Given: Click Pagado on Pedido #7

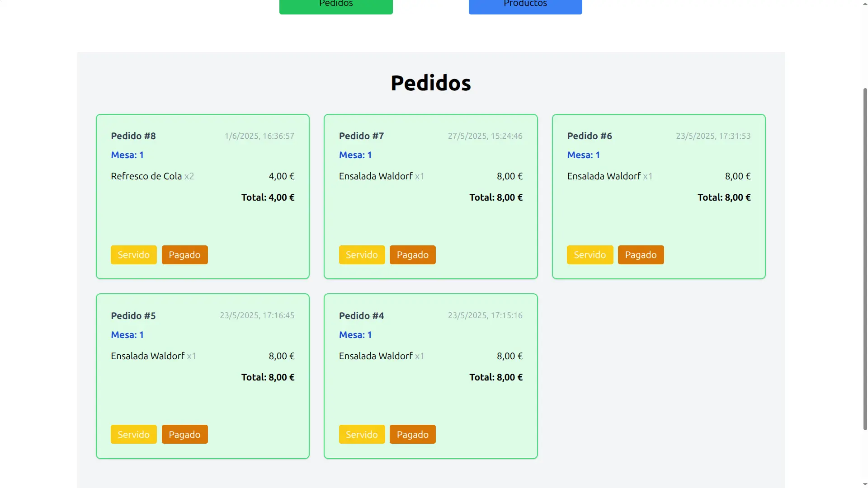Looking at the screenshot, I should [x=413, y=255].
